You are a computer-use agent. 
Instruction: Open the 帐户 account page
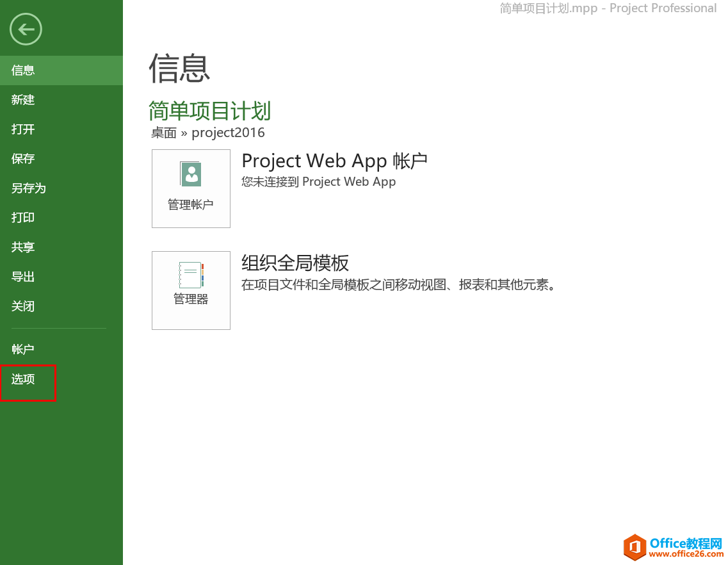coord(24,349)
